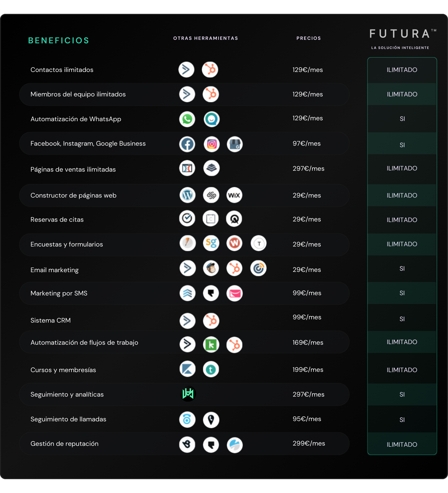Viewport: 448px width, 493px height.
Task: Click the Google Business storefront icon
Action: coord(235,144)
